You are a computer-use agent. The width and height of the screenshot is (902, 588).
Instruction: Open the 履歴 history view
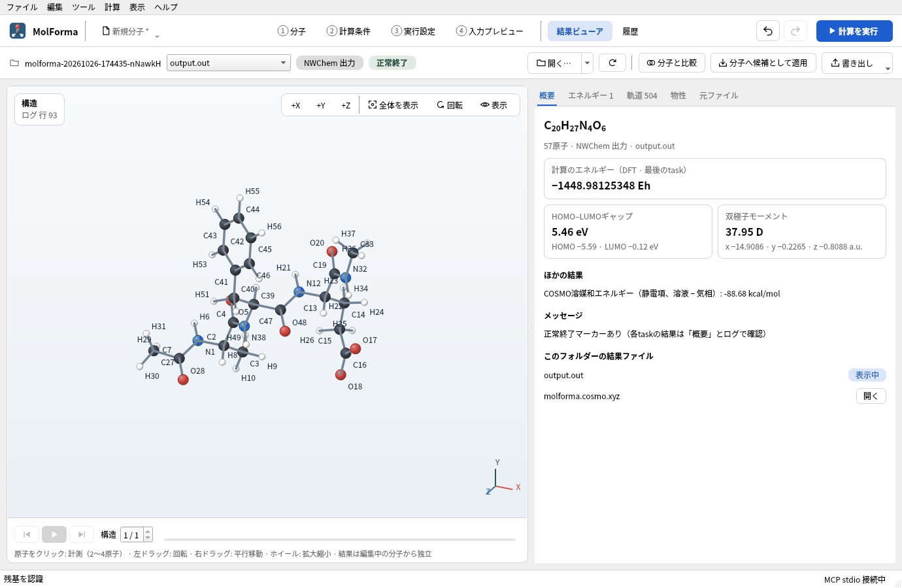point(630,31)
